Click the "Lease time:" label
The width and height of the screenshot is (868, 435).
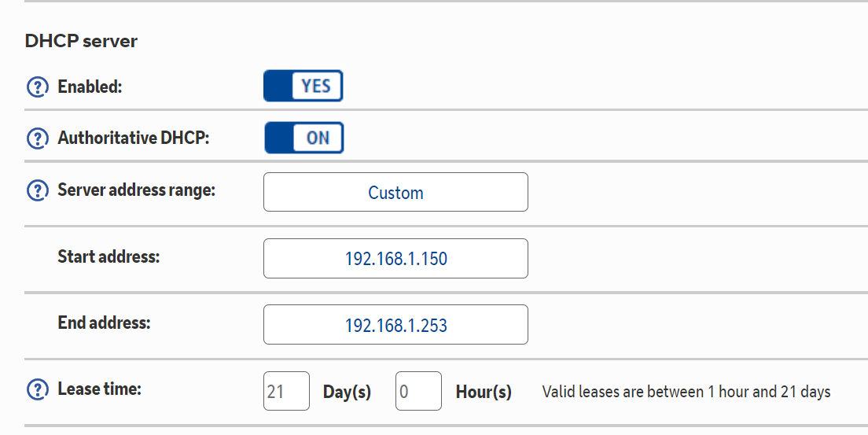click(99, 389)
